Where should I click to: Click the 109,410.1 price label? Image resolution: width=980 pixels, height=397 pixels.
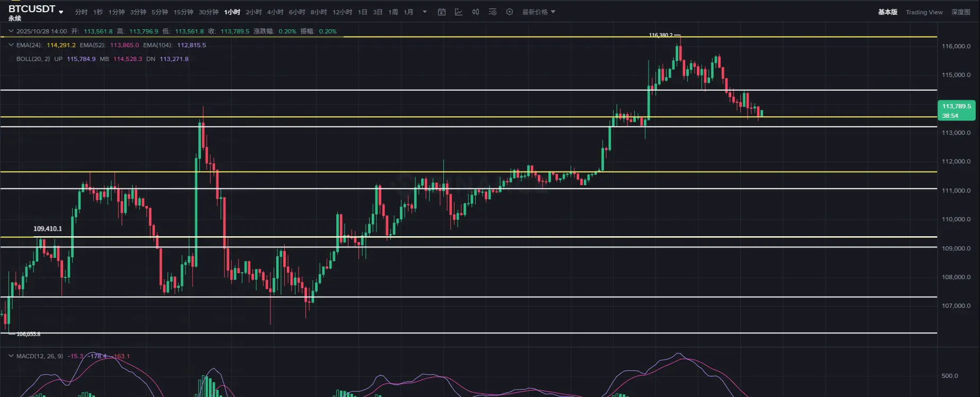48,229
